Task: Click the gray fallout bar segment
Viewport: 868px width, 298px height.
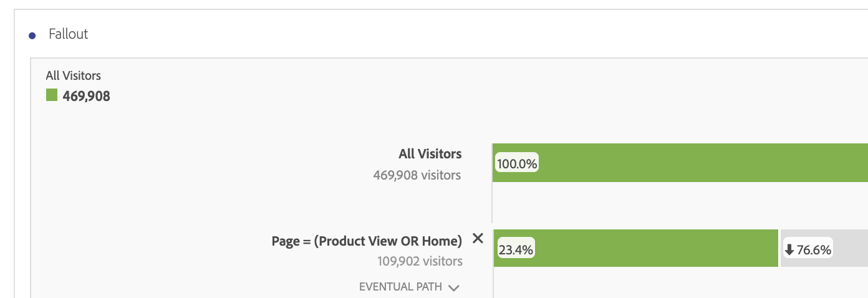Action: click(824, 248)
